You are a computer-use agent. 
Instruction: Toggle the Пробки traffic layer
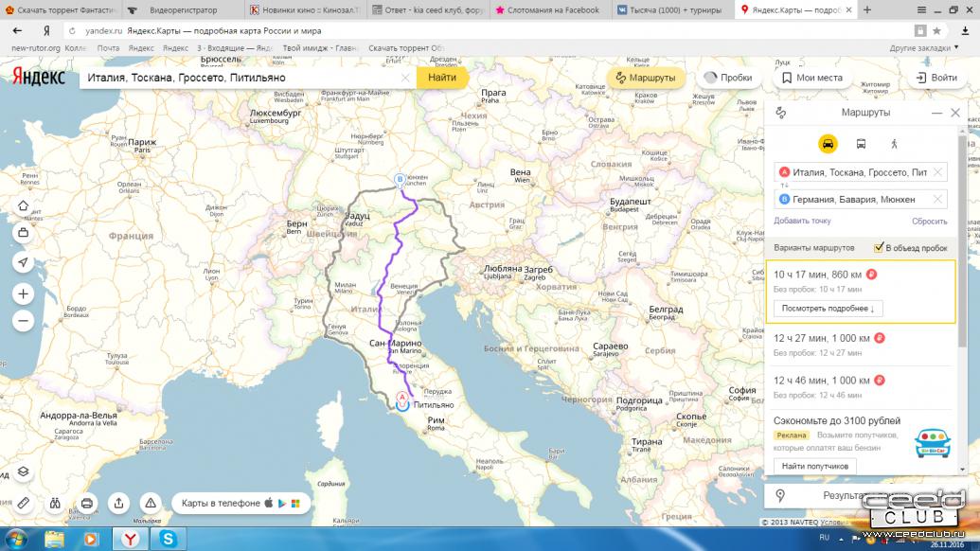(x=727, y=78)
